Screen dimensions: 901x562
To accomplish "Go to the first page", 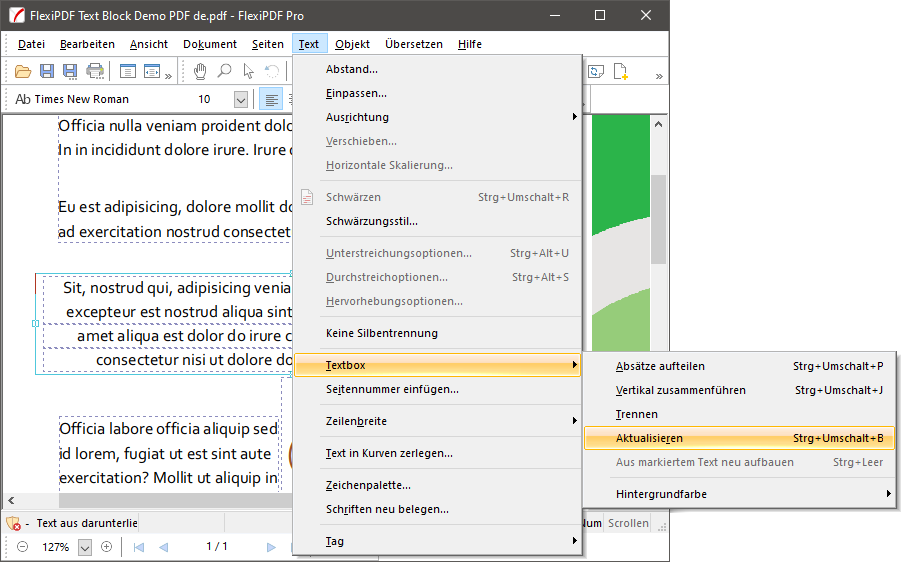I will 138,547.
